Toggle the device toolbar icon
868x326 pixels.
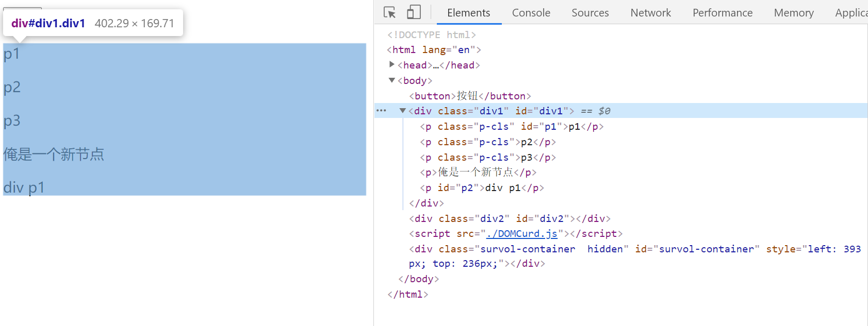tap(414, 12)
